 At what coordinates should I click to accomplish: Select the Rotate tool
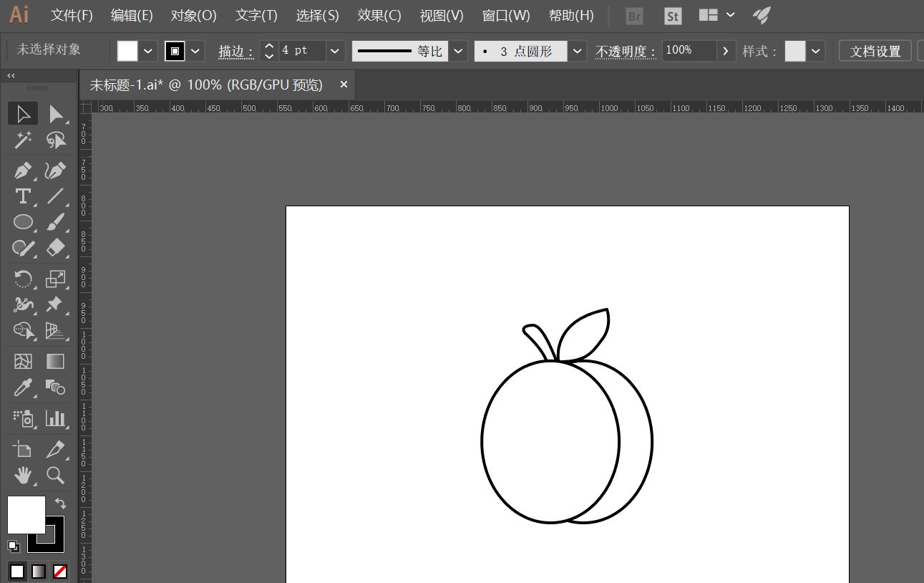click(x=22, y=279)
